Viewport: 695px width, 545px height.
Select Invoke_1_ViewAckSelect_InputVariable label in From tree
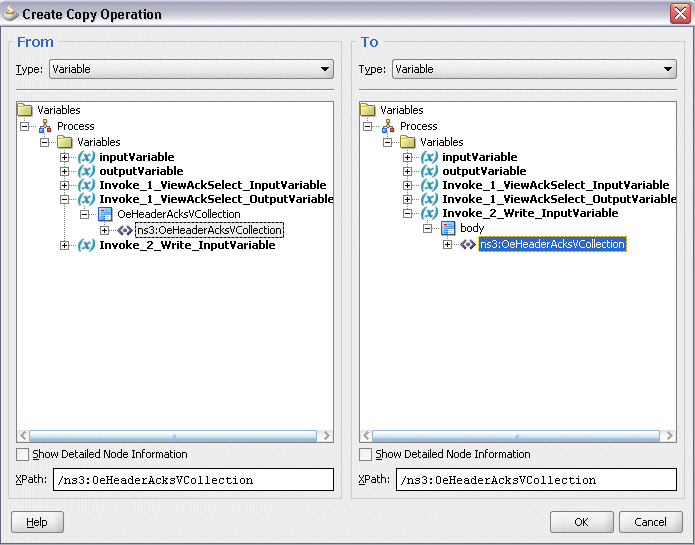(213, 185)
